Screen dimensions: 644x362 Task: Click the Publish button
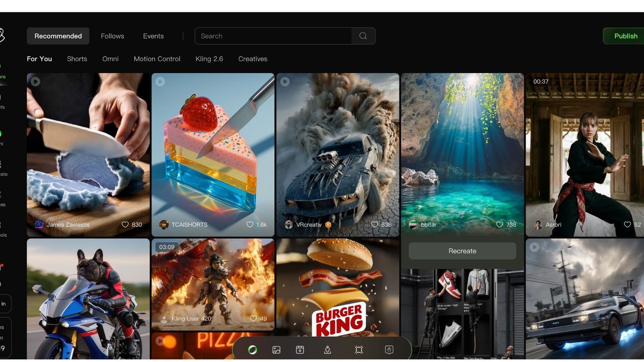click(x=626, y=36)
